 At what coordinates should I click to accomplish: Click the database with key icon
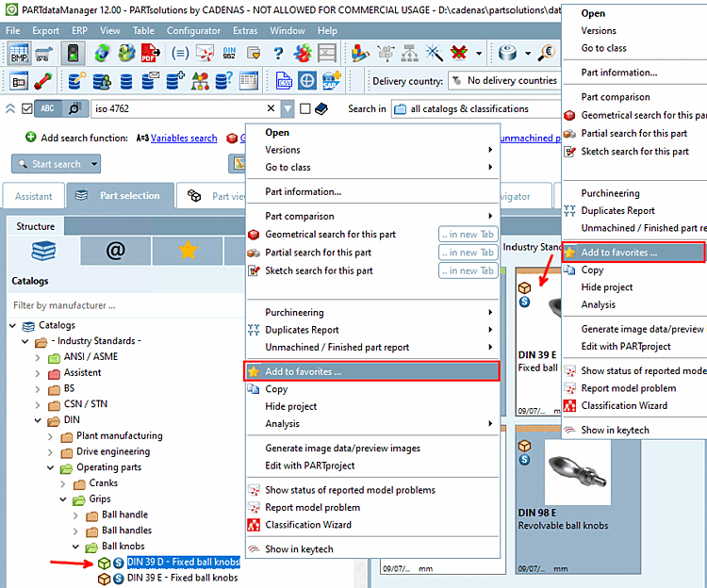(x=77, y=81)
